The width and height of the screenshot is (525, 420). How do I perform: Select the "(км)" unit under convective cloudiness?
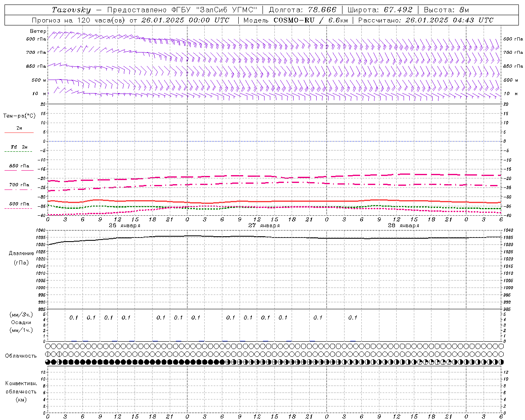pos(21,399)
